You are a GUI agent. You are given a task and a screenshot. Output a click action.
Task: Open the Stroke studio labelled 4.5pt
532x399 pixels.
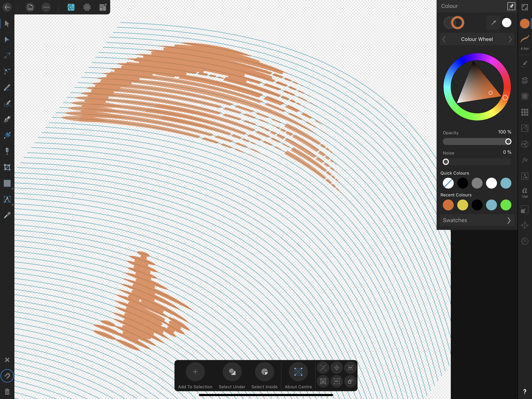(x=525, y=42)
